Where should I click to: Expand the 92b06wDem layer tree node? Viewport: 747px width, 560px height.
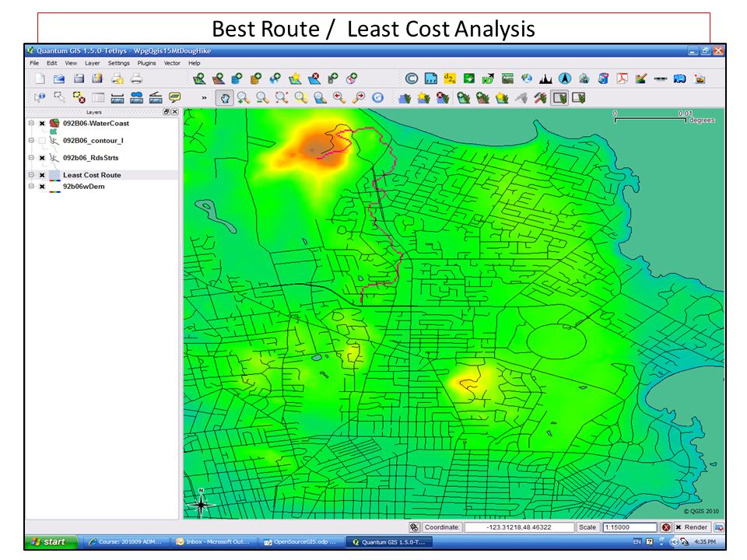(x=31, y=186)
